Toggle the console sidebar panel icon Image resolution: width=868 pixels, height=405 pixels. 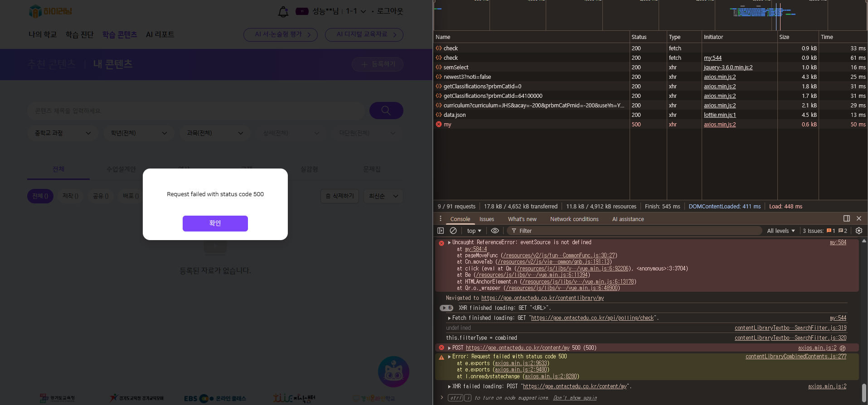click(x=441, y=231)
